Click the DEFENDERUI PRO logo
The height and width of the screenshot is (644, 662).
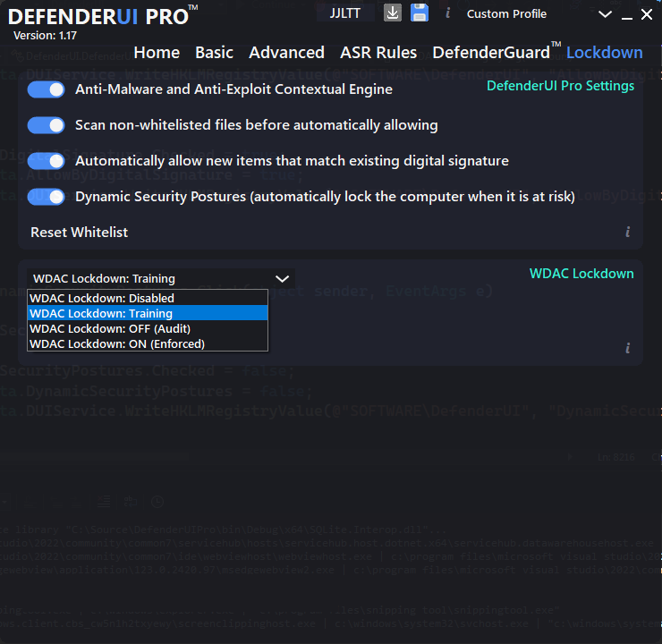(103, 16)
